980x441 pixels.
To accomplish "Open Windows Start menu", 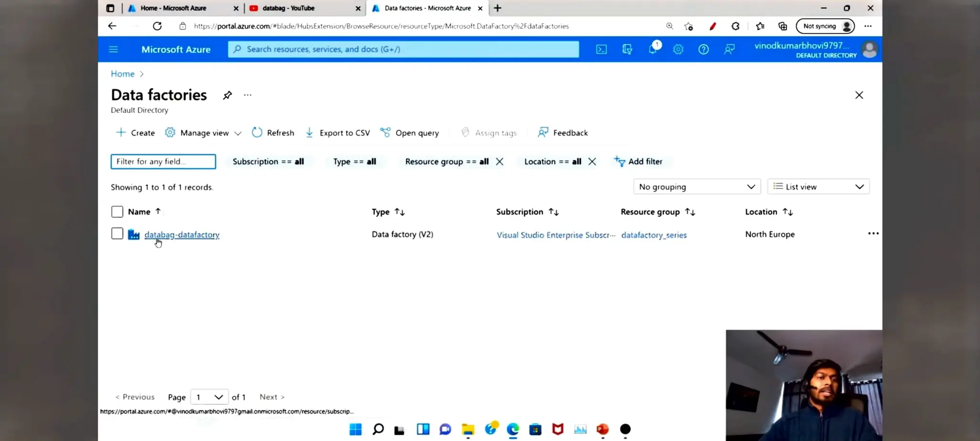I will (x=356, y=430).
